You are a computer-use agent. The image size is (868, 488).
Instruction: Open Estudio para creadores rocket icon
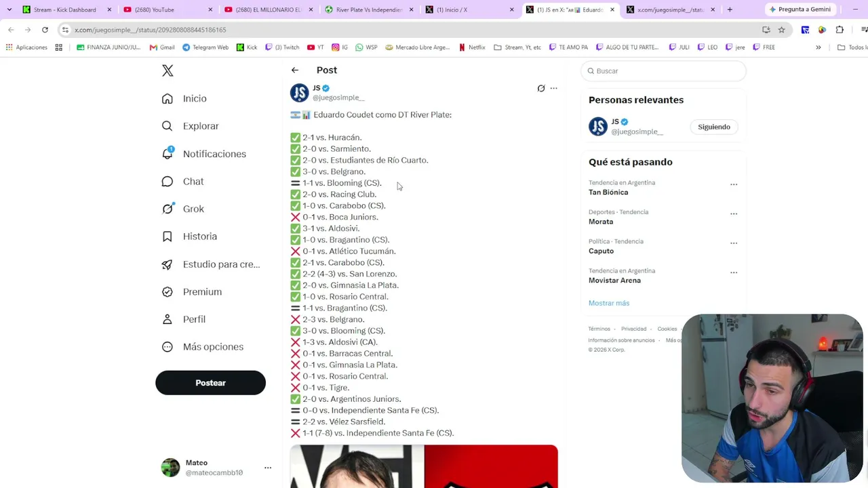[167, 264]
